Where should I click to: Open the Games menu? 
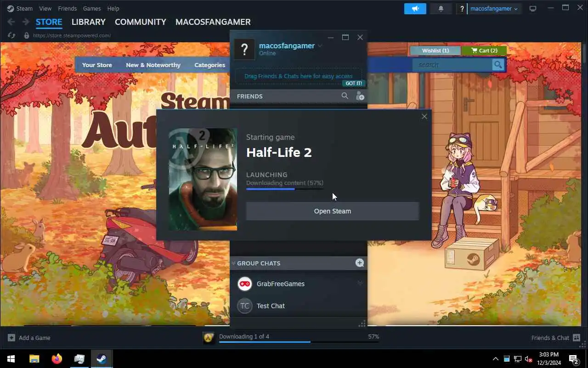coord(92,8)
